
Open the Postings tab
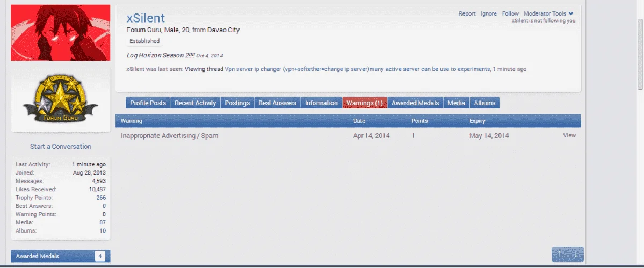[x=237, y=103]
